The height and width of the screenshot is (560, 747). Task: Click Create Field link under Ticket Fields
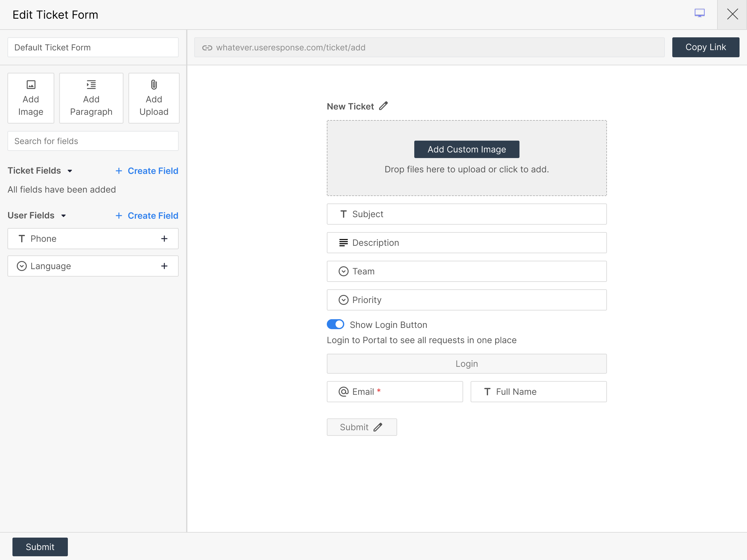point(153,171)
